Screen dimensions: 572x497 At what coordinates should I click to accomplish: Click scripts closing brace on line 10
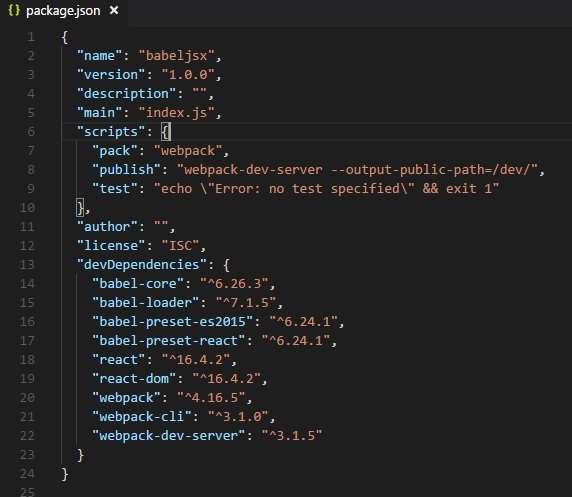click(80, 208)
